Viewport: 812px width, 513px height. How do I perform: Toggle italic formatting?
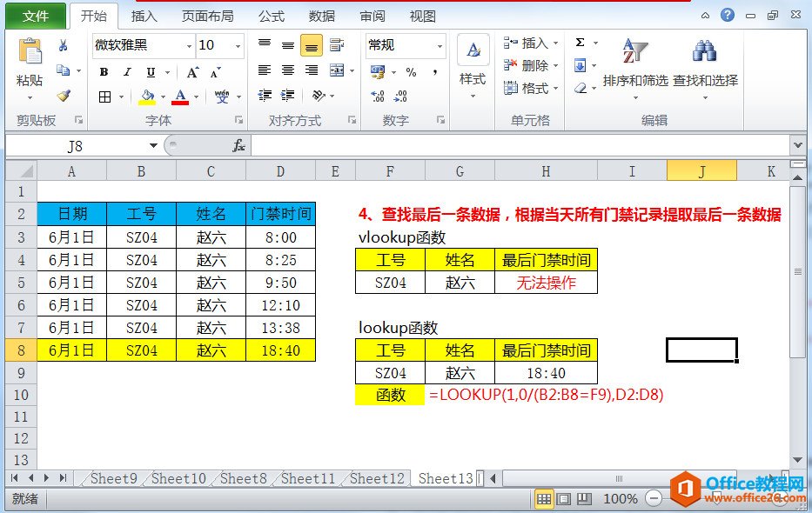127,72
